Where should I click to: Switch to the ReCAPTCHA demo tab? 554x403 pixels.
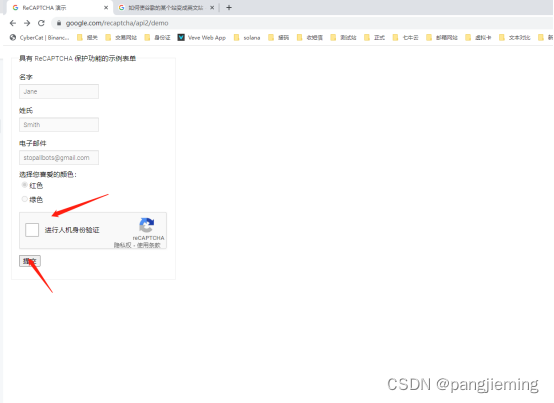[x=59, y=7]
